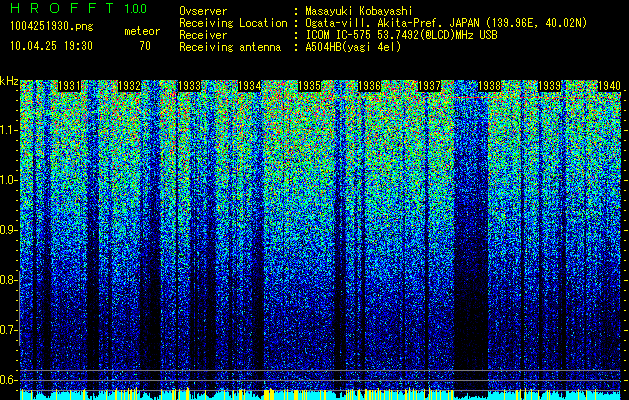Viewport: 629px width, 400px height.
Task: Click the 1.0 kHz axis tick label
Action: (x=9, y=180)
